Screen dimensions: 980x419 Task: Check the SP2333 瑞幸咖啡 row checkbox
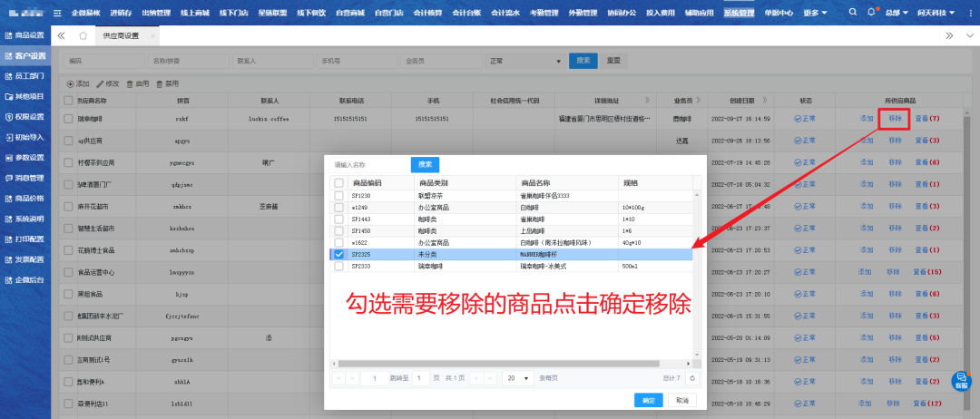339,268
